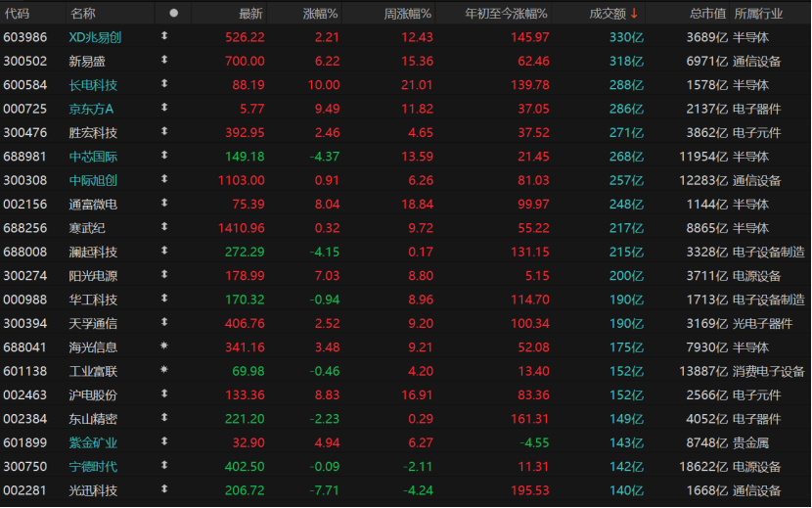Select stock name 澜起科技
Viewport: 812px width, 508px height.
(93, 252)
